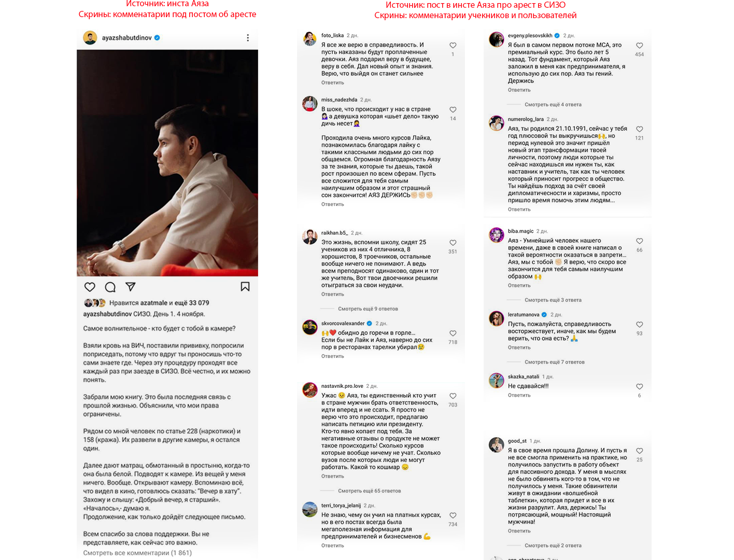The height and width of the screenshot is (560, 734).
Task: Click 'Ответить' under skazka_natali's comment
Action: (x=519, y=395)
